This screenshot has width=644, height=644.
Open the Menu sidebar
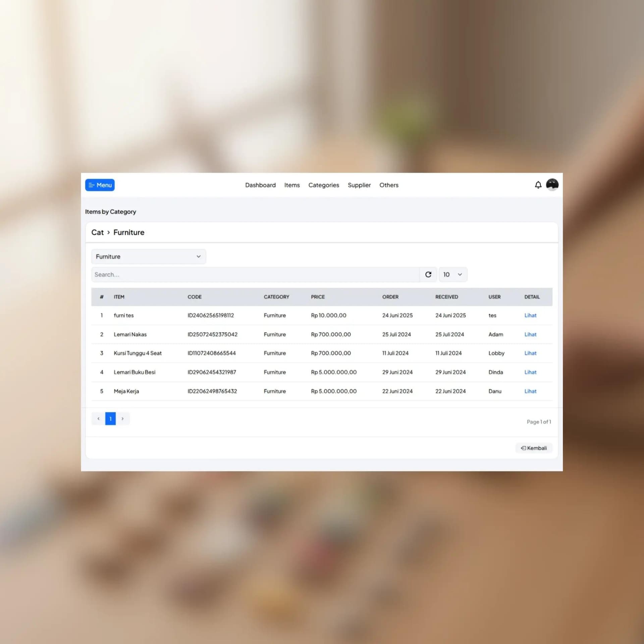(x=100, y=185)
